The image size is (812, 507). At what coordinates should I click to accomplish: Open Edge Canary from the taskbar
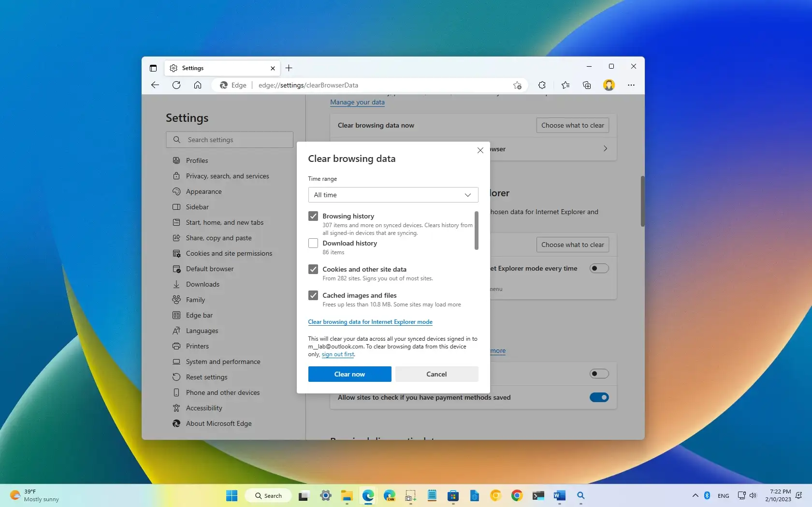(x=390, y=495)
